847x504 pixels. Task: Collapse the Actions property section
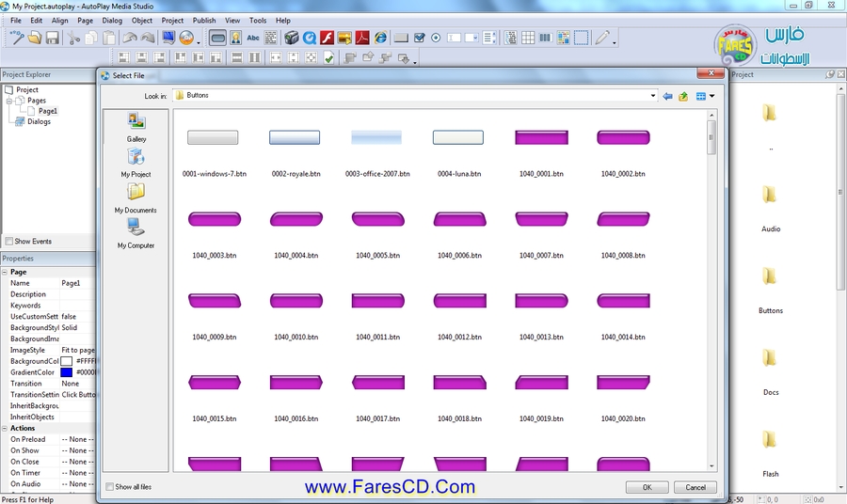tap(5, 428)
